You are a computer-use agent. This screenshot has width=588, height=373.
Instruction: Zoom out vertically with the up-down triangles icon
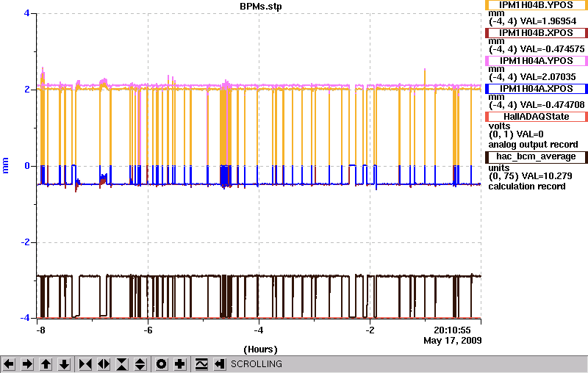140,364
